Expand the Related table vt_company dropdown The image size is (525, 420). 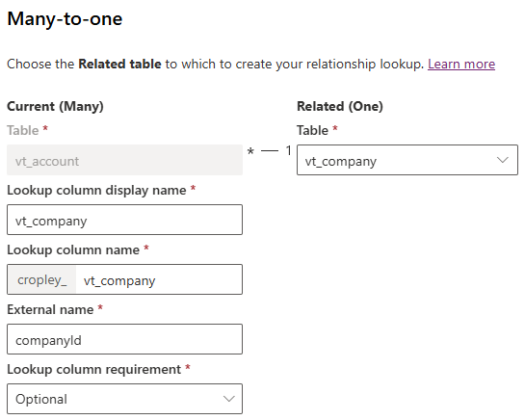pyautogui.click(x=407, y=160)
